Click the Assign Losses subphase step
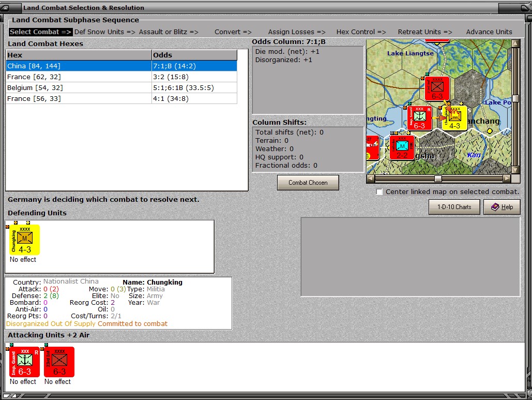Screen dimensions: 532x400 (x=297, y=32)
